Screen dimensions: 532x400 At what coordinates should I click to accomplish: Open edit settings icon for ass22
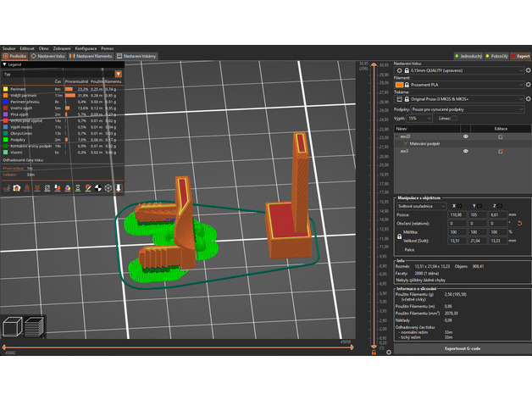(x=501, y=136)
